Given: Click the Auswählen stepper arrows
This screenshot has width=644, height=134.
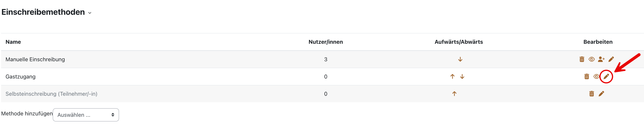Looking at the screenshot, I should pyautogui.click(x=113, y=115).
